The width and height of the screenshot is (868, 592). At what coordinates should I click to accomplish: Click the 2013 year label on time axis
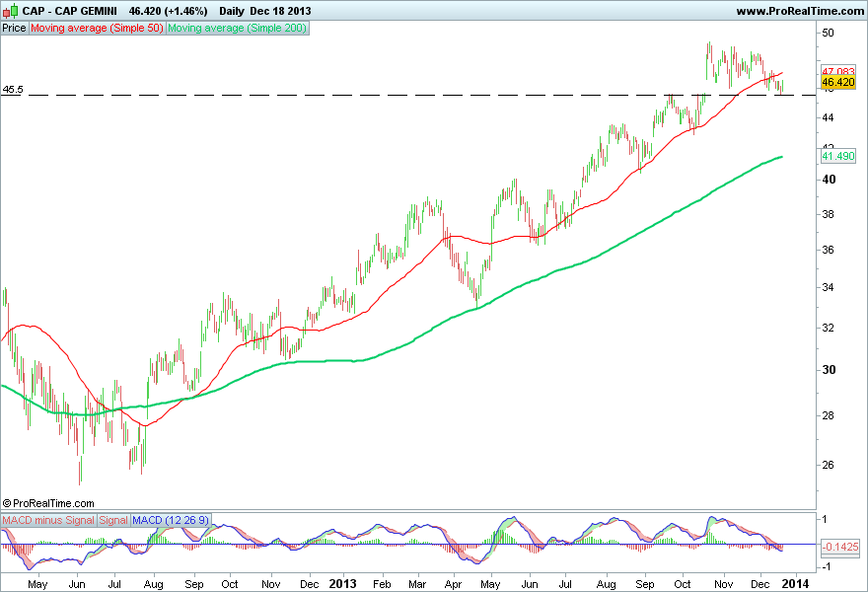tap(342, 584)
